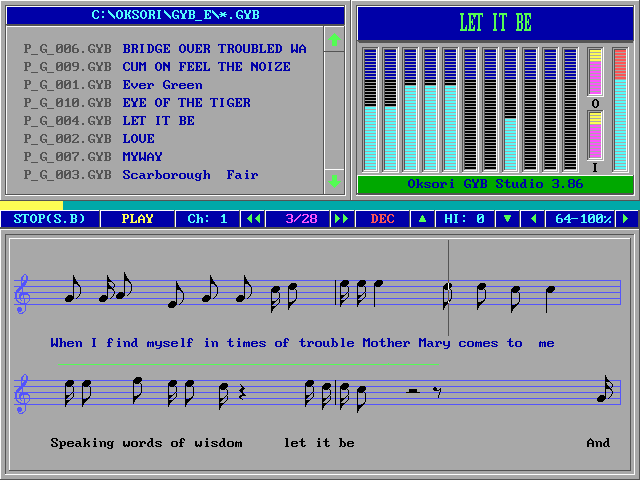The height and width of the screenshot is (480, 640).
Task: Click lyric 'let it be' on lower staff
Action: pos(319,443)
